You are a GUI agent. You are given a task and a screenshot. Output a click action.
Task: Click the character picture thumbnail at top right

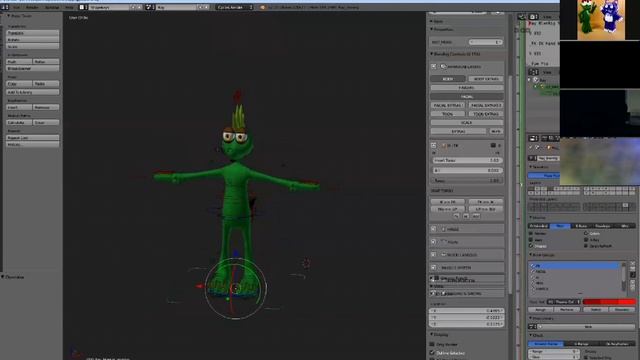(601, 20)
